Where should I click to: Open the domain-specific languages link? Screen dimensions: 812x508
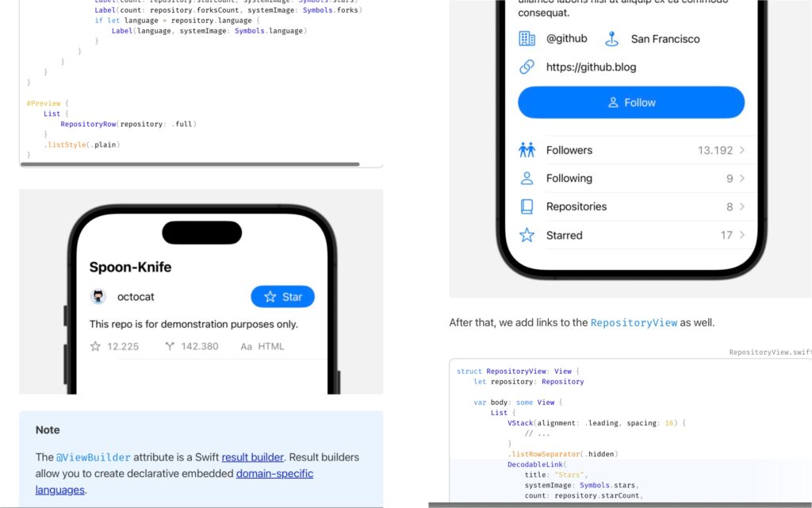(174, 482)
